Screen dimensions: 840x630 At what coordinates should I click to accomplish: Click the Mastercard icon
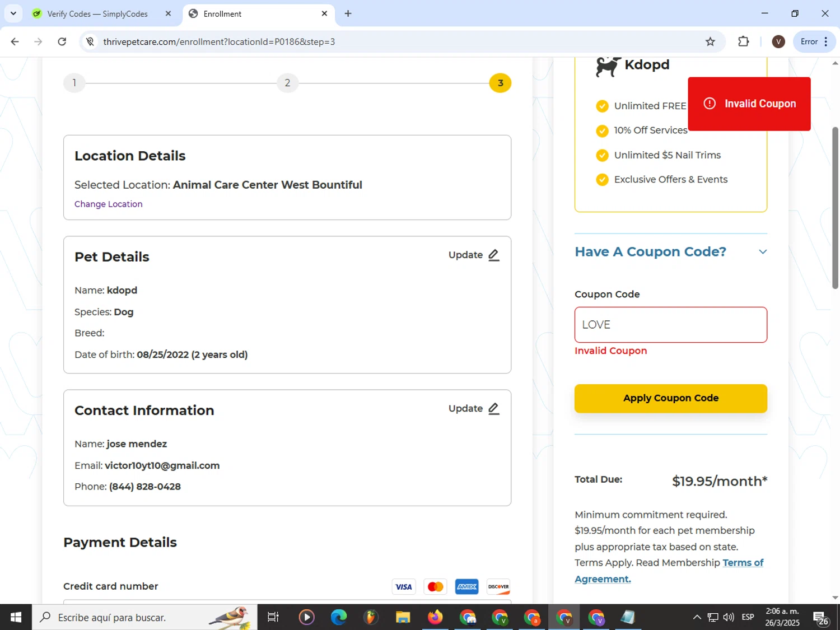pos(435,586)
